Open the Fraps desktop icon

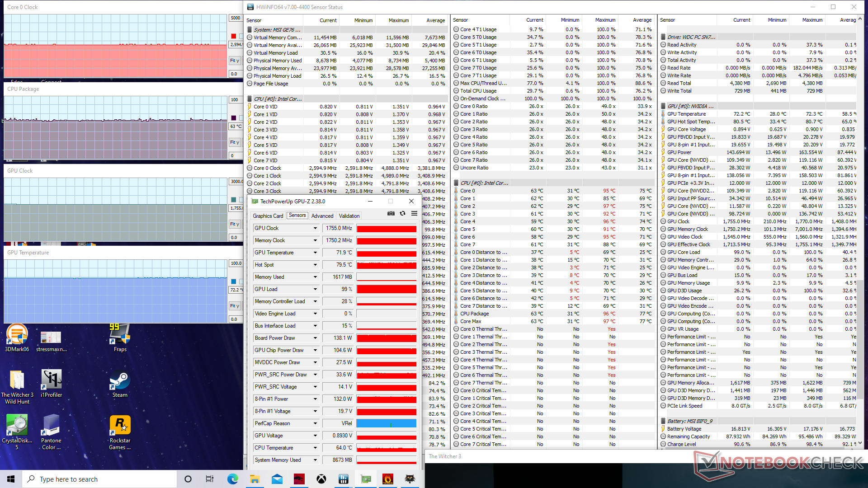(x=120, y=338)
